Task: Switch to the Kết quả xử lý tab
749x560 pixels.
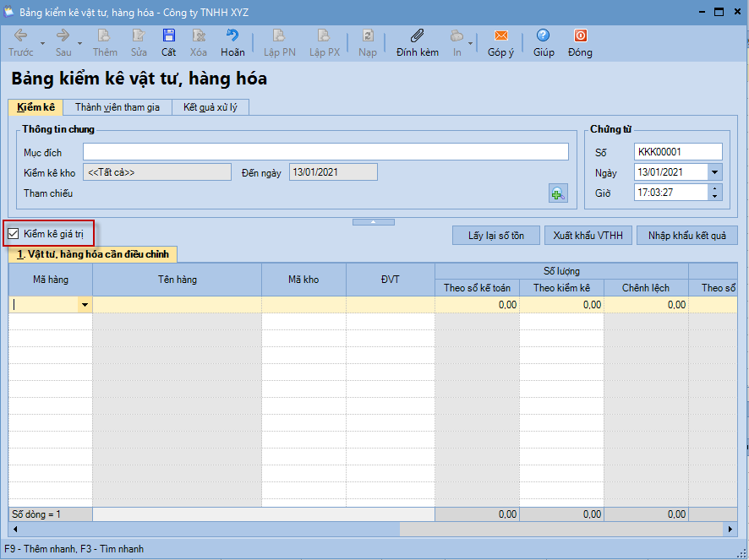Action: tap(210, 107)
